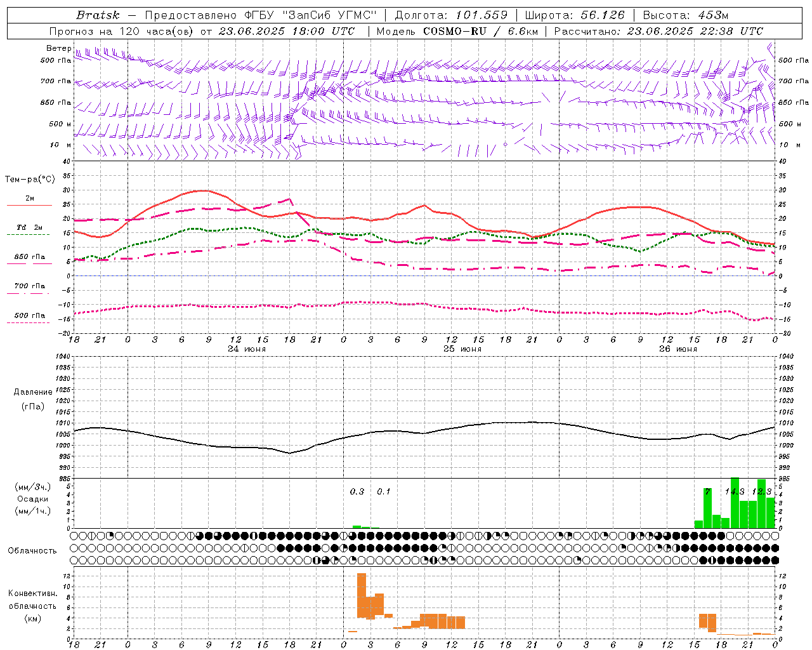
Task: Click the "850 гПа" entry in temperature legend
Action: coord(30,257)
